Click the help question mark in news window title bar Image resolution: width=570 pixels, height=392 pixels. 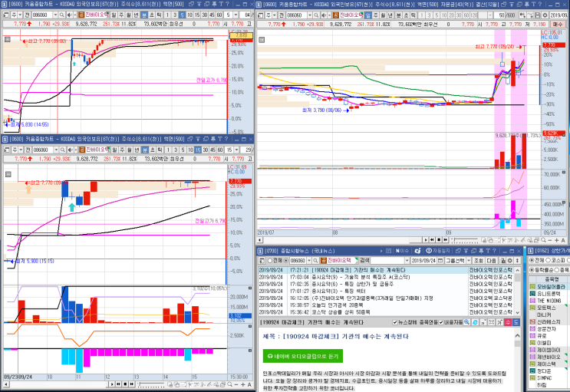click(495, 251)
